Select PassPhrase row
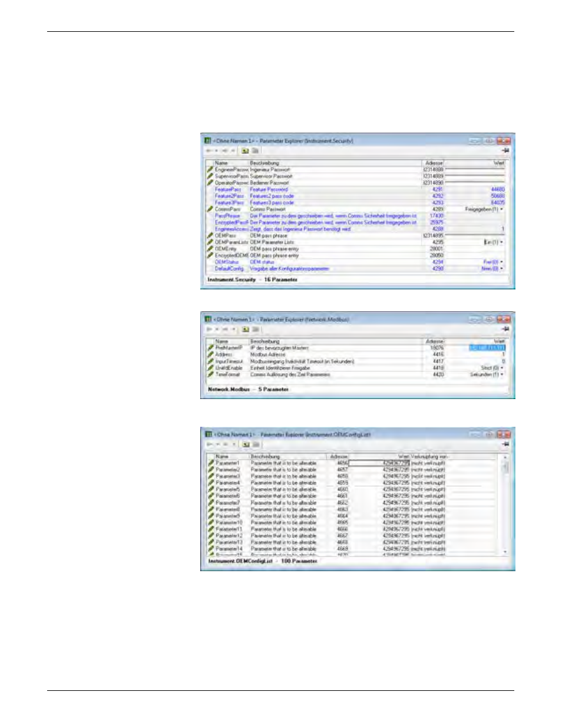The image size is (562, 728). pyautogui.click(x=356, y=216)
